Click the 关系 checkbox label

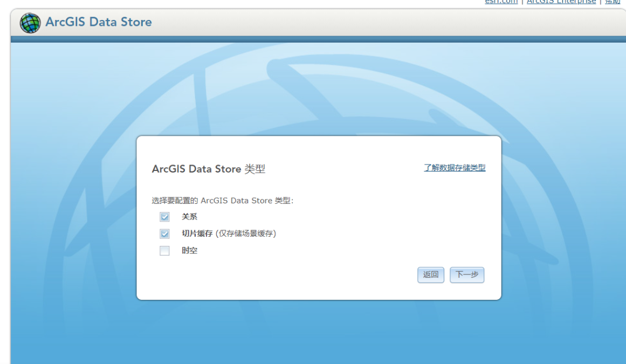pyautogui.click(x=191, y=216)
